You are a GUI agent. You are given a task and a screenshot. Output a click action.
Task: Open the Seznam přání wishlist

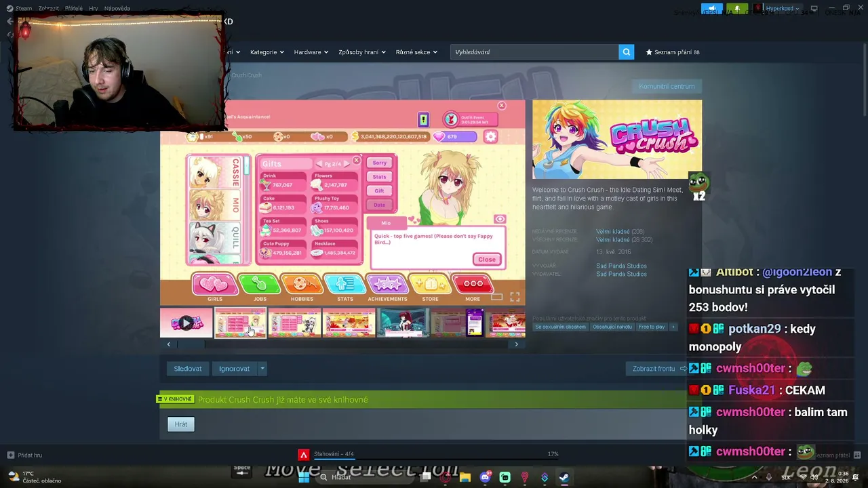pos(673,52)
